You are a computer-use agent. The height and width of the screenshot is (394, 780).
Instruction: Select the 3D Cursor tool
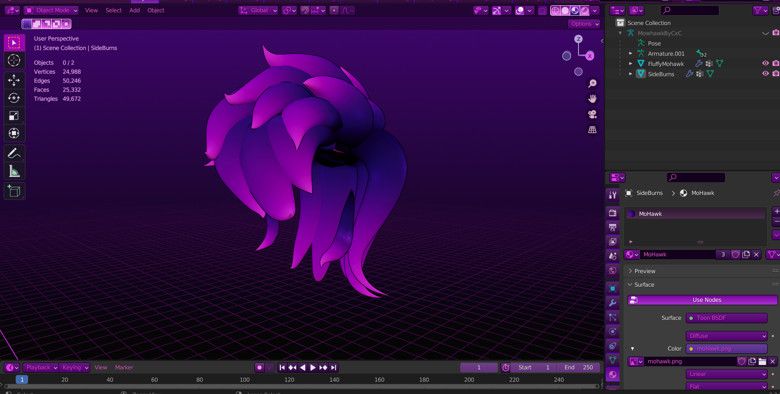point(14,61)
